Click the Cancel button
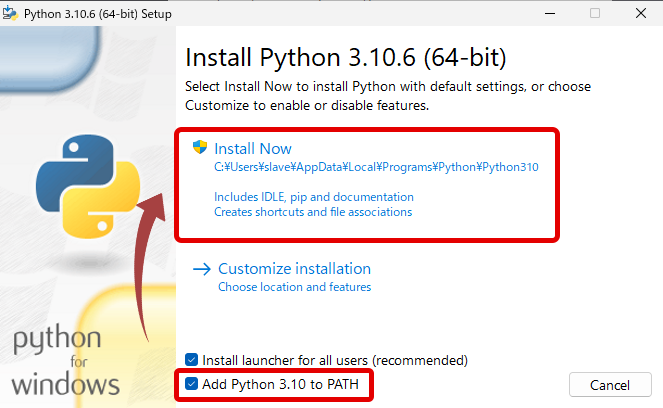 [610, 385]
